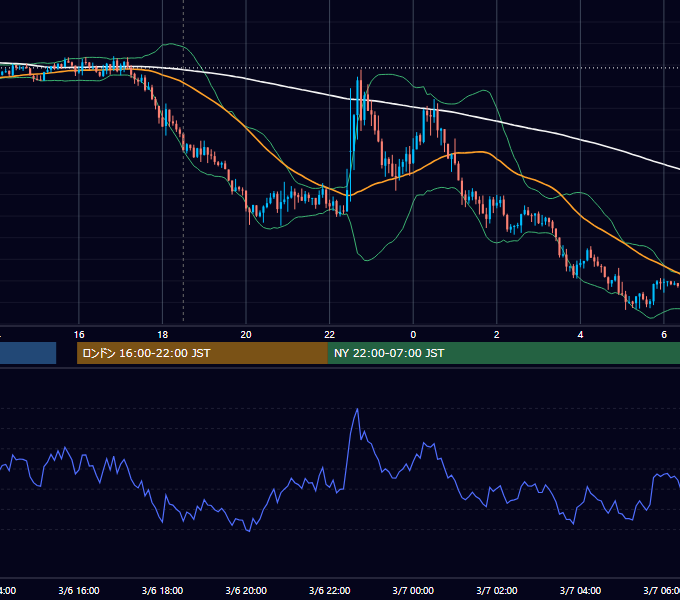Click the blue session bar before London
The image size is (680, 600).
coord(28,353)
